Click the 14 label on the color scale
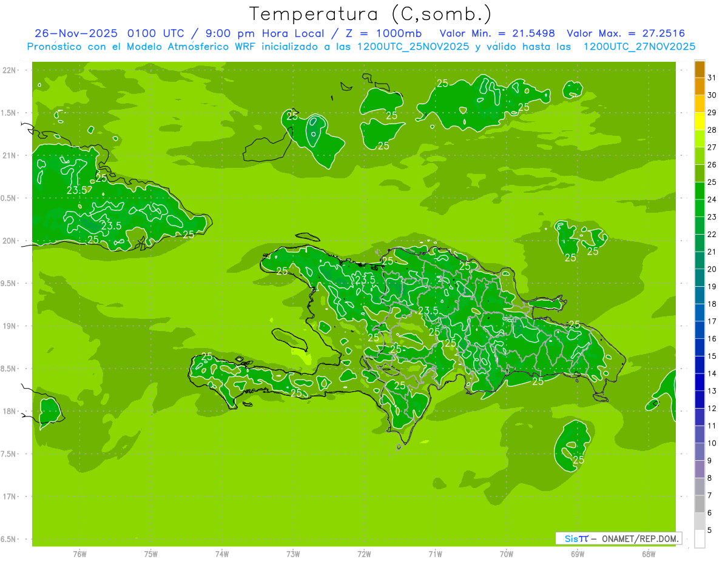The height and width of the screenshot is (562, 728). (712, 373)
